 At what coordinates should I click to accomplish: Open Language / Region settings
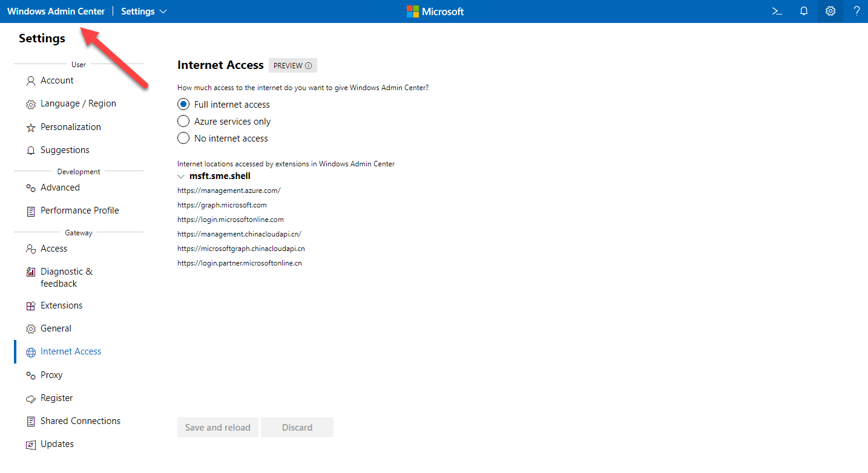(79, 103)
